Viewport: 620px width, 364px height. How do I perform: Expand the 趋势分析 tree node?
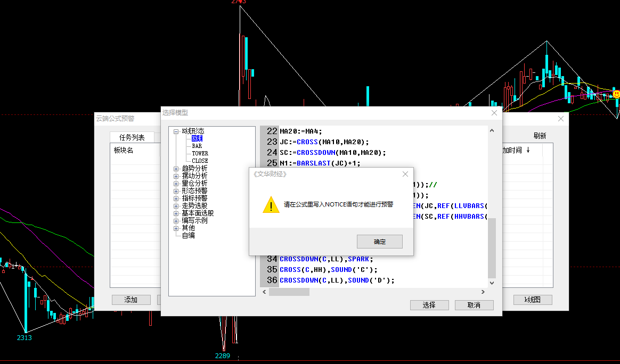click(176, 168)
